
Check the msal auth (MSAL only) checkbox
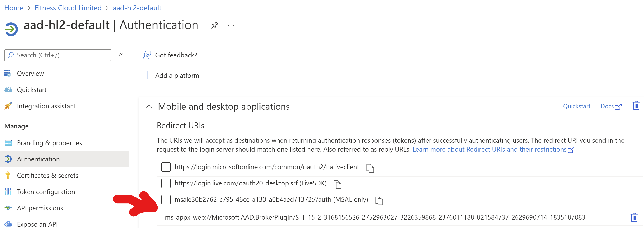pyautogui.click(x=166, y=199)
